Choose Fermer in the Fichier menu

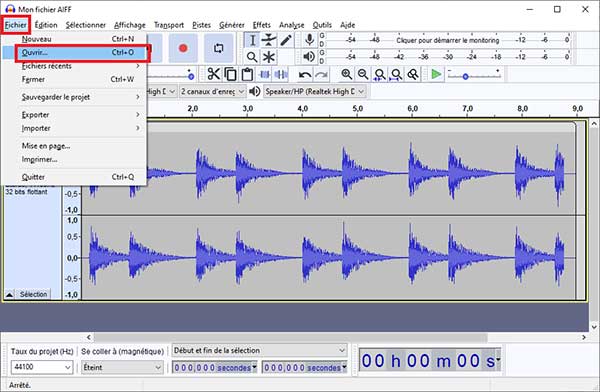[x=74, y=79]
